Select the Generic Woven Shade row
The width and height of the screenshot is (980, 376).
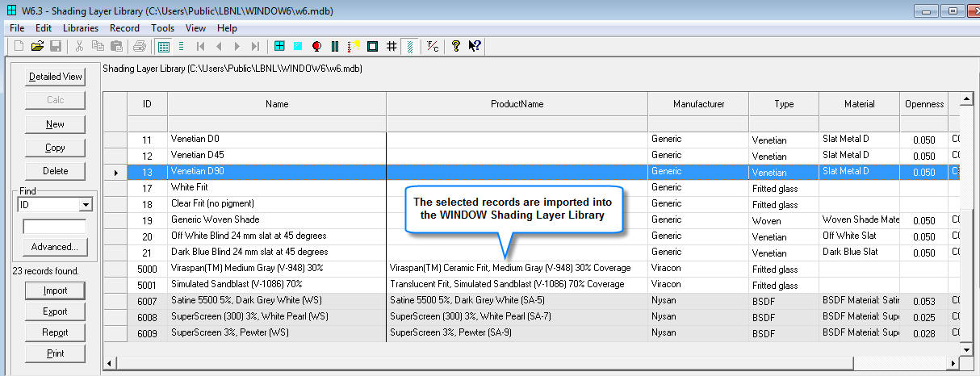click(x=533, y=220)
